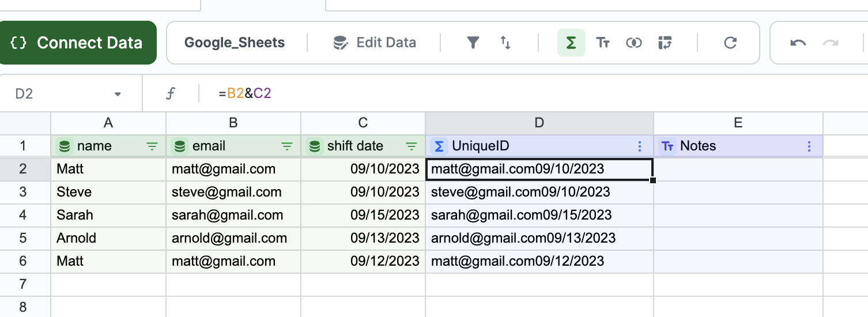Open the UniqueID column options menu
This screenshot has width=868, height=317.
pos(640,146)
